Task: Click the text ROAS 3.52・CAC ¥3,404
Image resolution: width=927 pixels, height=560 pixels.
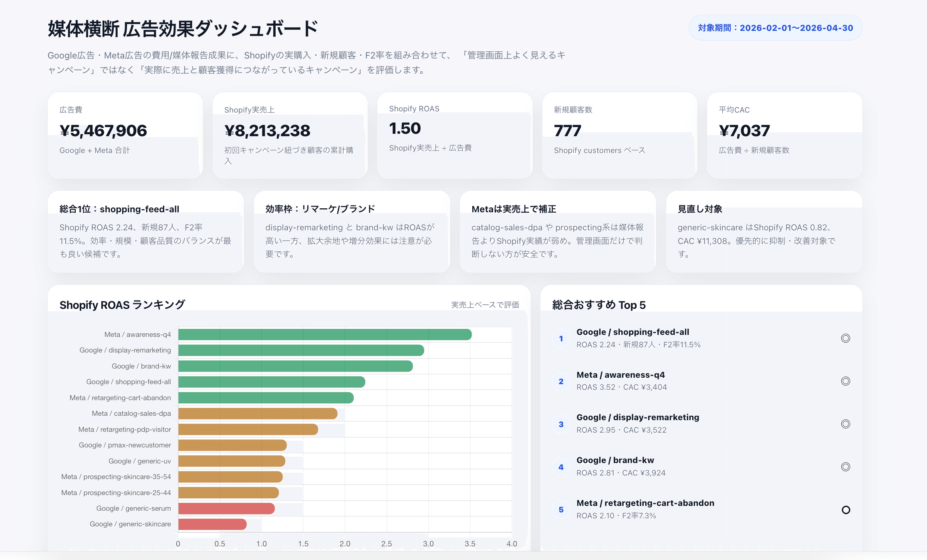Action: click(622, 387)
